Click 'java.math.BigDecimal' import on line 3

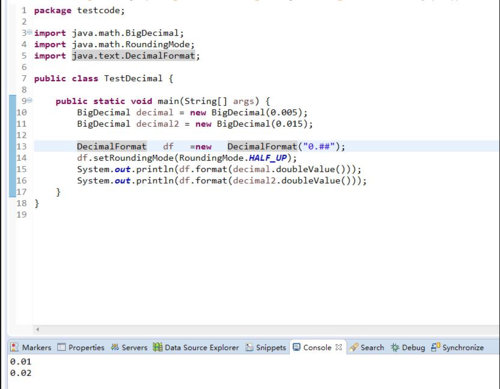[126, 33]
